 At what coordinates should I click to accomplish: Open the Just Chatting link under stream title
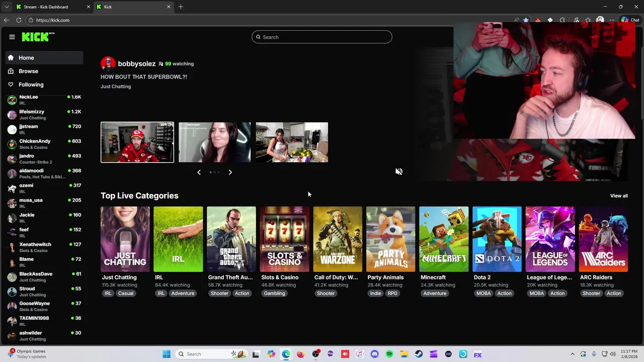[x=116, y=86]
